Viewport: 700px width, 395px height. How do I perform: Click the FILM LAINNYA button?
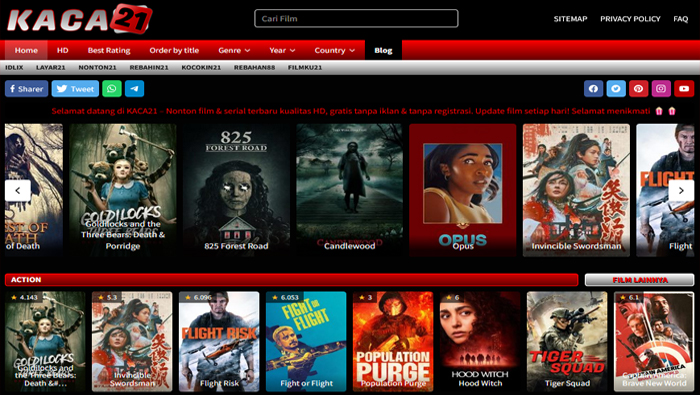pyautogui.click(x=639, y=280)
